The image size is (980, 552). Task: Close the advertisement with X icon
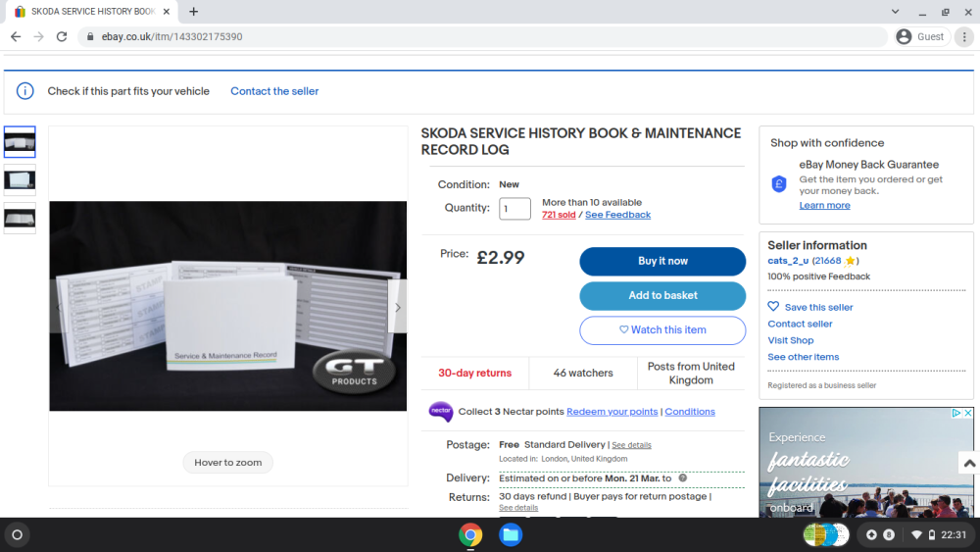[967, 413]
